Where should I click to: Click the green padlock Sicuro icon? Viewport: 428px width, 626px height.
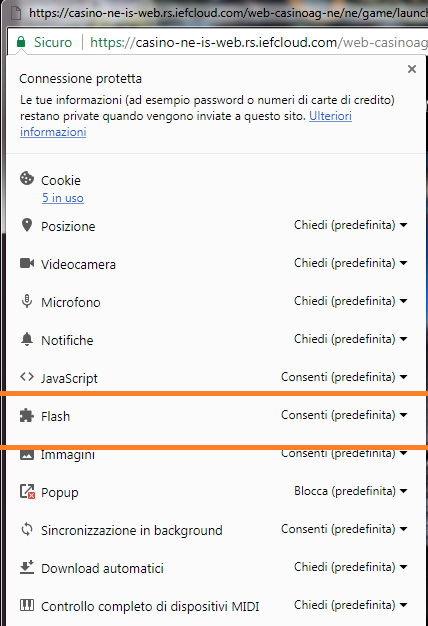21,42
